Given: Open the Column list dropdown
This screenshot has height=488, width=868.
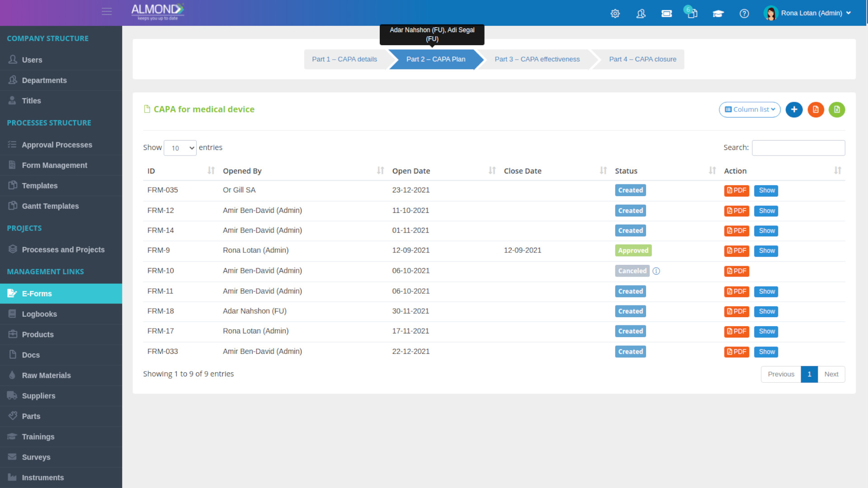Looking at the screenshot, I should pos(750,109).
